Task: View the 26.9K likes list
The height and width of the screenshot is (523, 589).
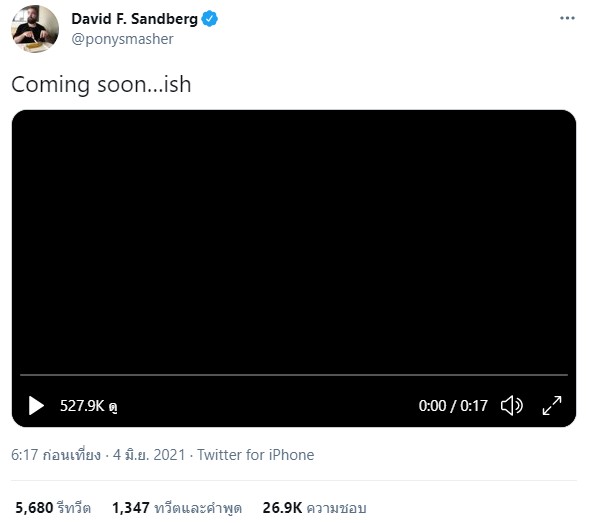Action: (314, 508)
